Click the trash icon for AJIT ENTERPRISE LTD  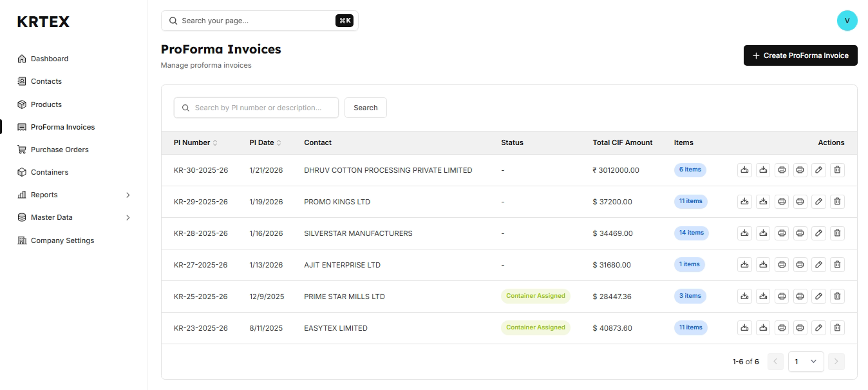[x=837, y=265]
